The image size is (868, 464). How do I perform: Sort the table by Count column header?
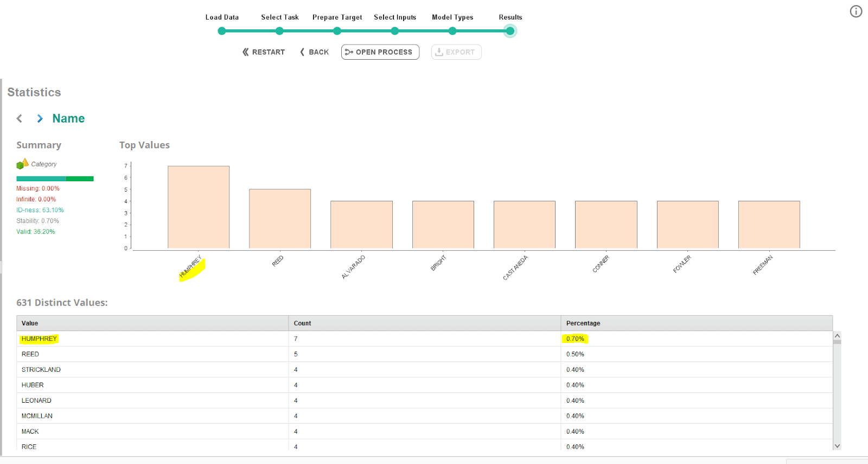coord(302,323)
